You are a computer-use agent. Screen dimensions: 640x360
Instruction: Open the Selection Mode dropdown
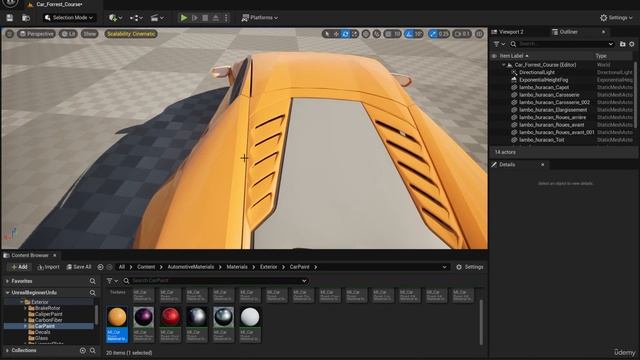point(69,18)
